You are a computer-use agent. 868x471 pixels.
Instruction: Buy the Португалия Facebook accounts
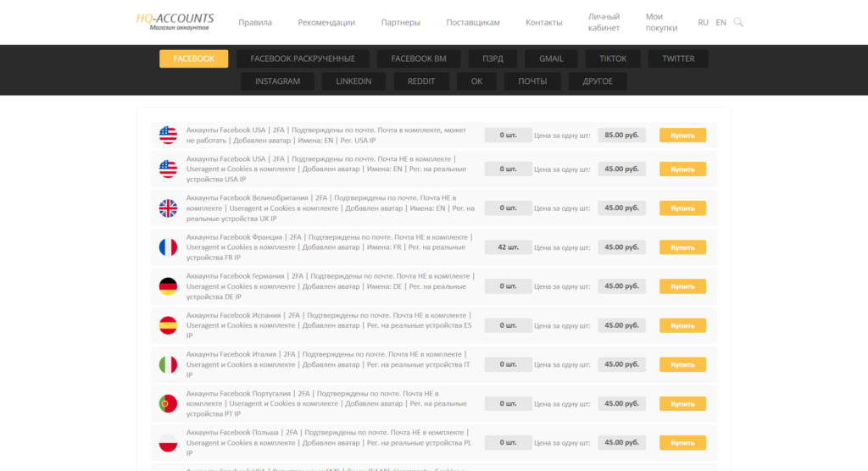682,403
